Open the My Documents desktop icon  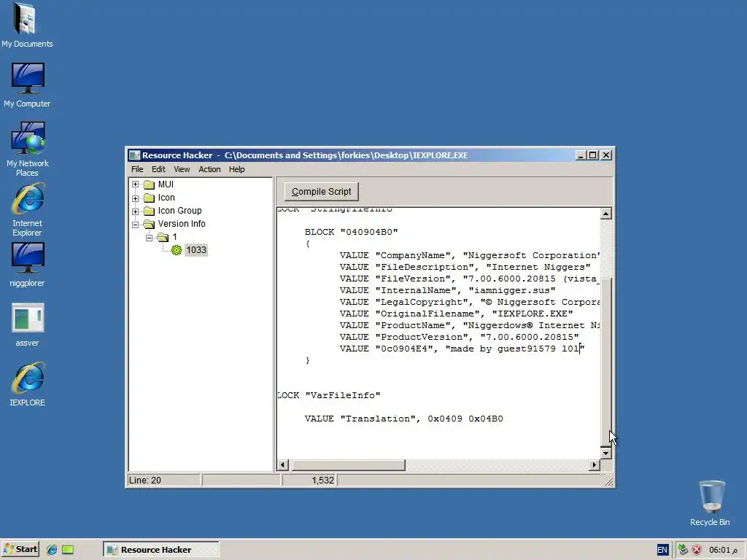(x=27, y=26)
